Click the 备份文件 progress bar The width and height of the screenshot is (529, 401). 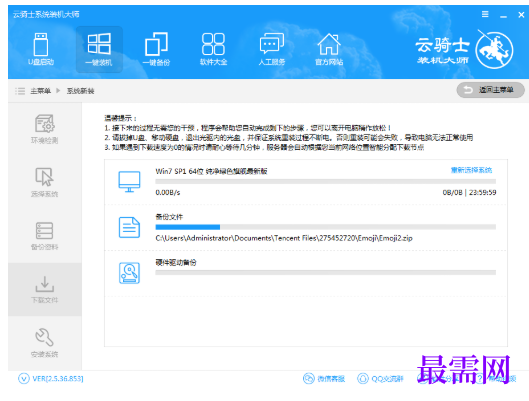coord(326,227)
